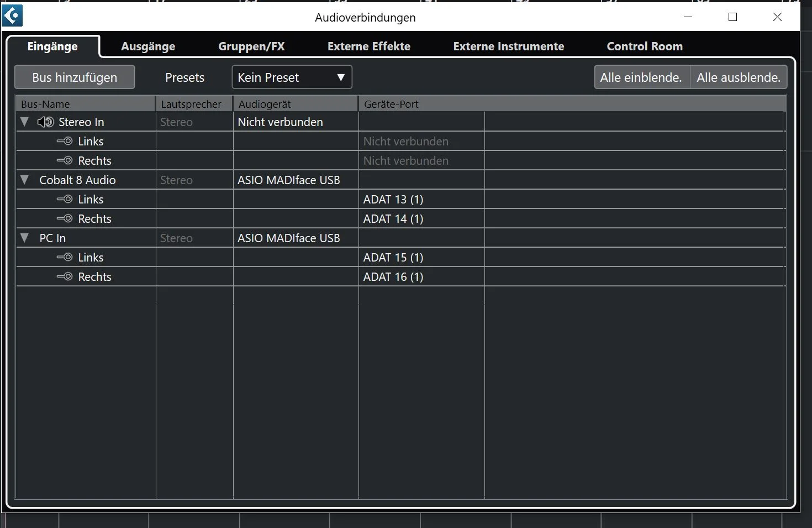
Task: Maximize the Audioverbindungen window
Action: pos(733,17)
